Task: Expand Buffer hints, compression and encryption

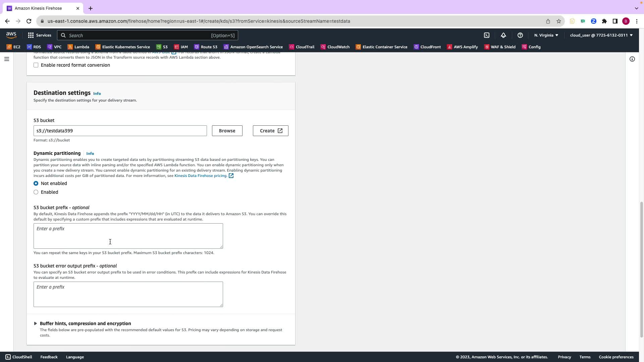Action: (x=85, y=323)
